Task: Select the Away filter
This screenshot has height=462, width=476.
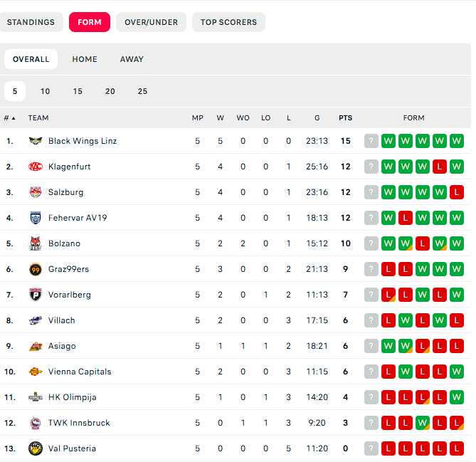Action: pos(132,59)
